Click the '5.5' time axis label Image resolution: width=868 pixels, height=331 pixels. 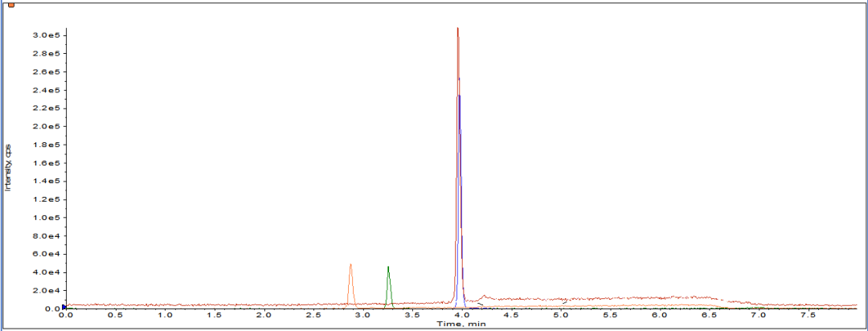tap(610, 315)
